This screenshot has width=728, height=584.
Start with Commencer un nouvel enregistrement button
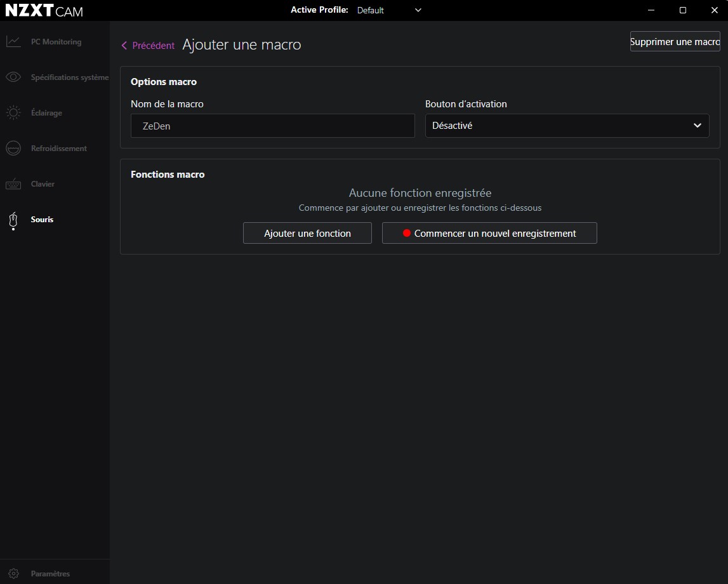point(489,234)
